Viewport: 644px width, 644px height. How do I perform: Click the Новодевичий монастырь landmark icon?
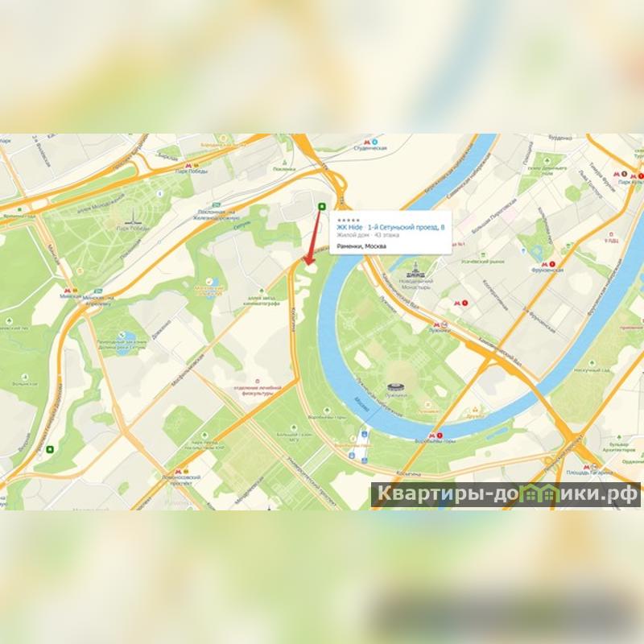click(416, 271)
